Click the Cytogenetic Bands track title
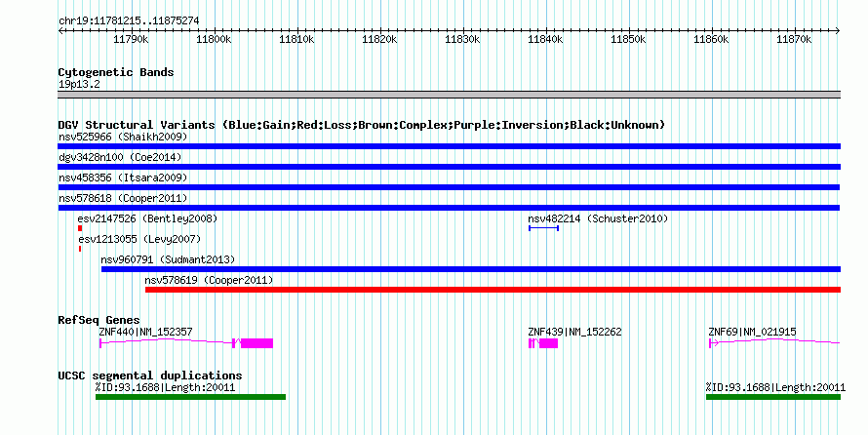The image size is (868, 435). 116,72
